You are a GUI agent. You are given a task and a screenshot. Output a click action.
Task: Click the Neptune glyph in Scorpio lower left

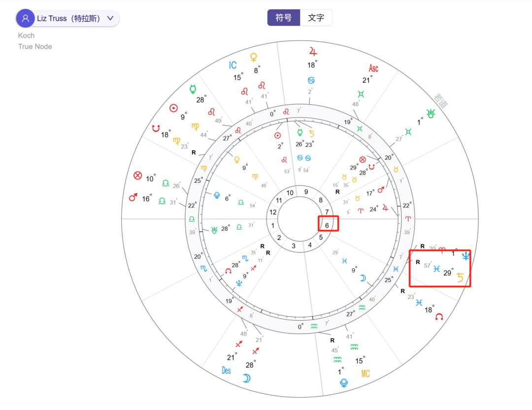tap(238, 284)
